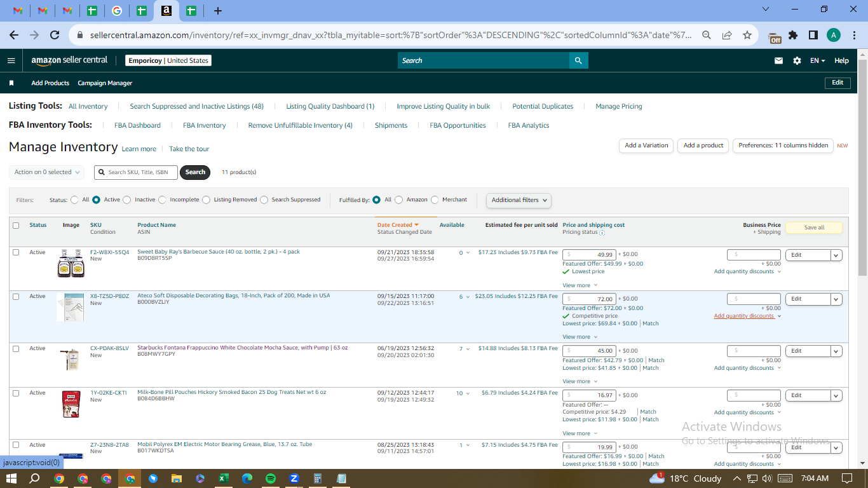
Task: Click the bookmark icon beside Add Products
Action: tap(11, 83)
